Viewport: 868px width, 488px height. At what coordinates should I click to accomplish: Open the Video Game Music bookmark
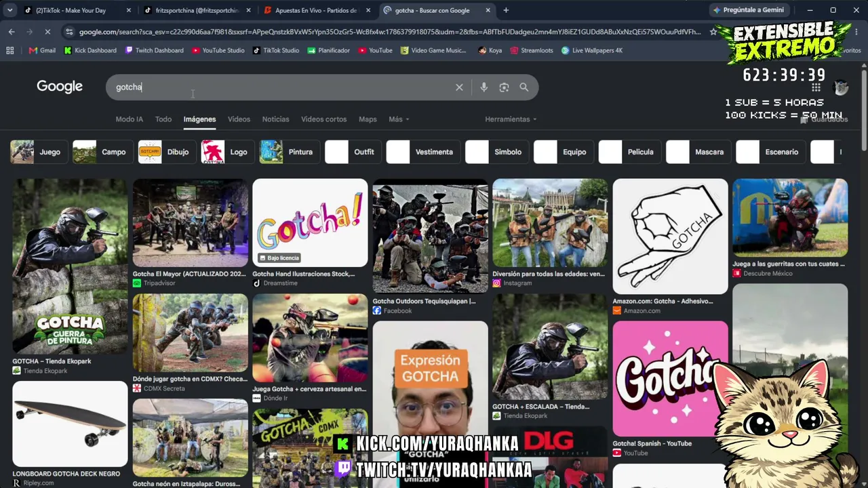(433, 50)
